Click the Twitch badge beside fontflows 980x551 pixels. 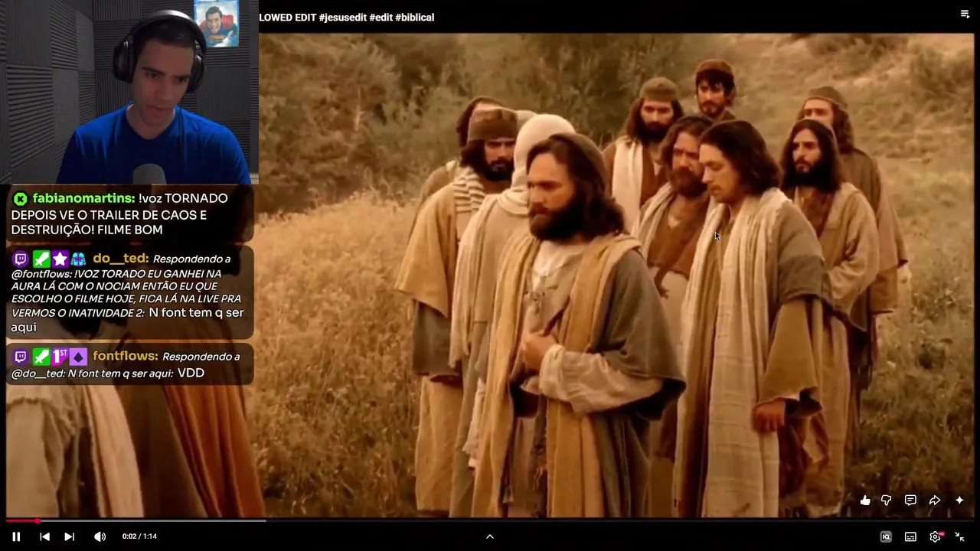pos(21,357)
